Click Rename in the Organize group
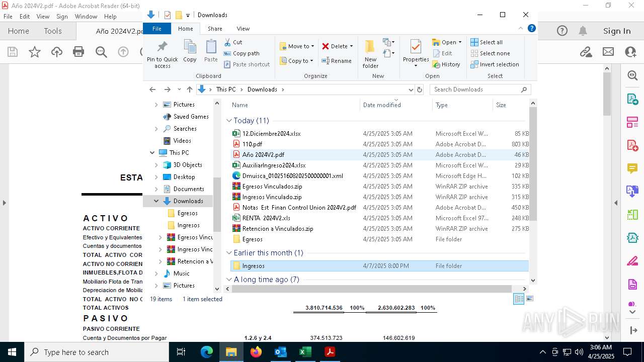The height and width of the screenshot is (362, 644). point(337,61)
